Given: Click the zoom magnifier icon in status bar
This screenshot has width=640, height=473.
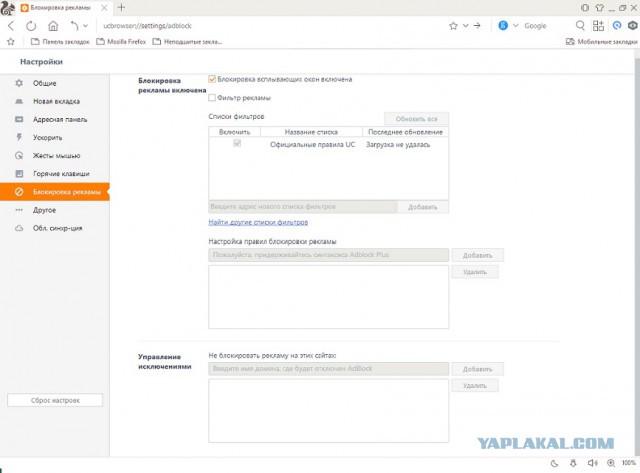Looking at the screenshot, I should pyautogui.click(x=613, y=463).
